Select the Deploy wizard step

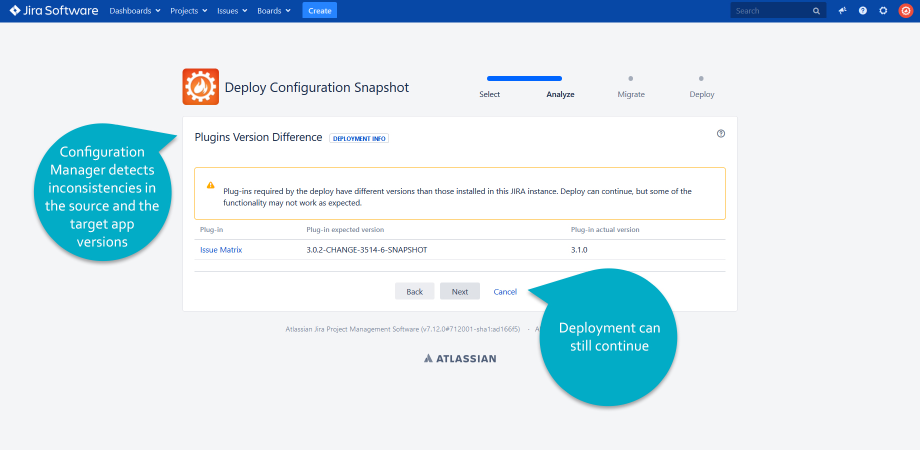(x=702, y=94)
